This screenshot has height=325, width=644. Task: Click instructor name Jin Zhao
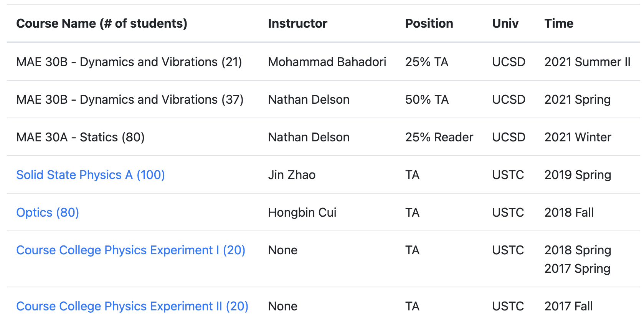pos(292,175)
